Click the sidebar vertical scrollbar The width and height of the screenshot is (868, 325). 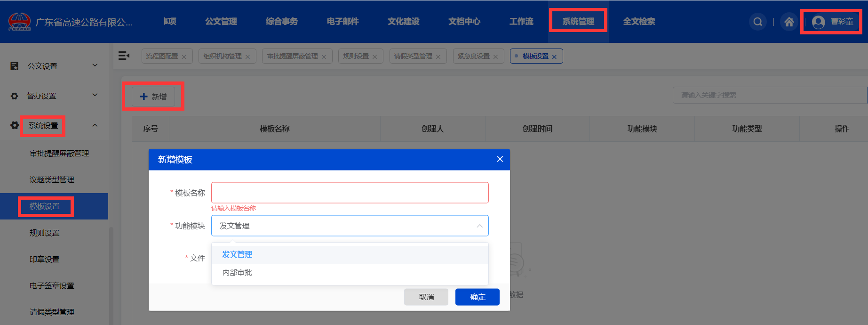(x=111, y=276)
